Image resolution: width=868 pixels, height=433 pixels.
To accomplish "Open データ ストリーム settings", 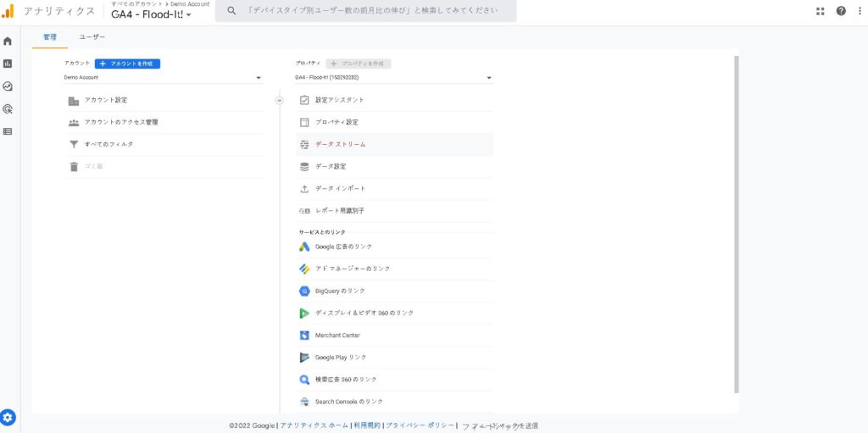I will (341, 144).
